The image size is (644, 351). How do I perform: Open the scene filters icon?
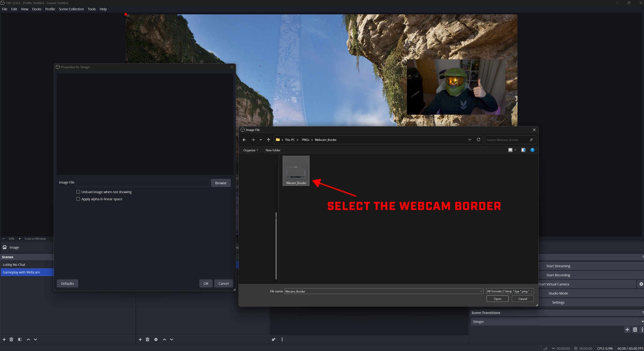point(20,339)
